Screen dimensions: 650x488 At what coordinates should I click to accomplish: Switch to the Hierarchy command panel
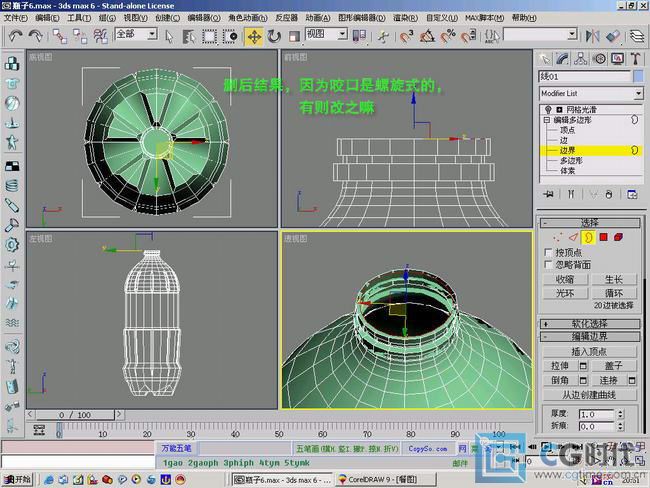pyautogui.click(x=581, y=59)
